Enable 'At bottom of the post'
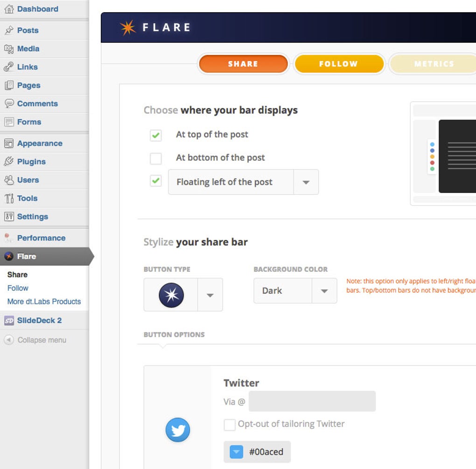The image size is (476, 469). coord(155,159)
